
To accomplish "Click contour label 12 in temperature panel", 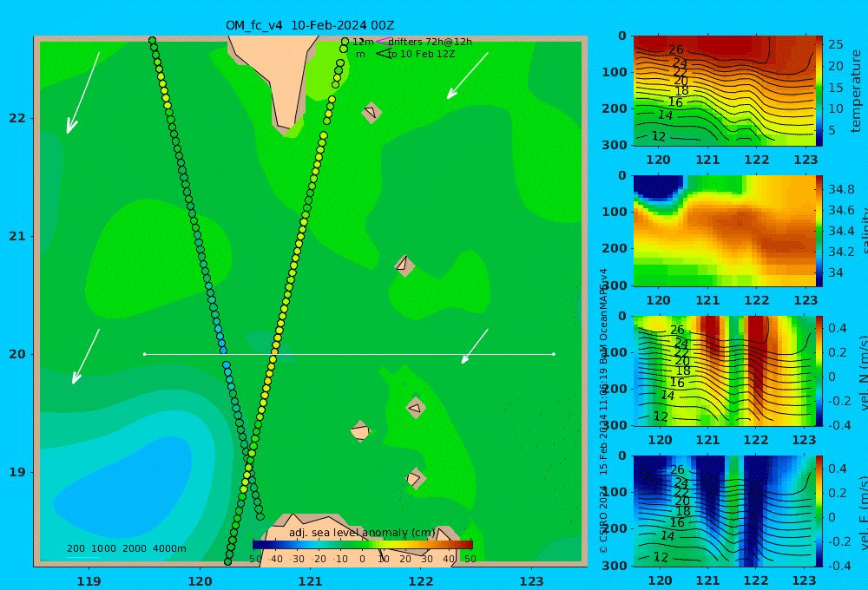I will tap(658, 136).
